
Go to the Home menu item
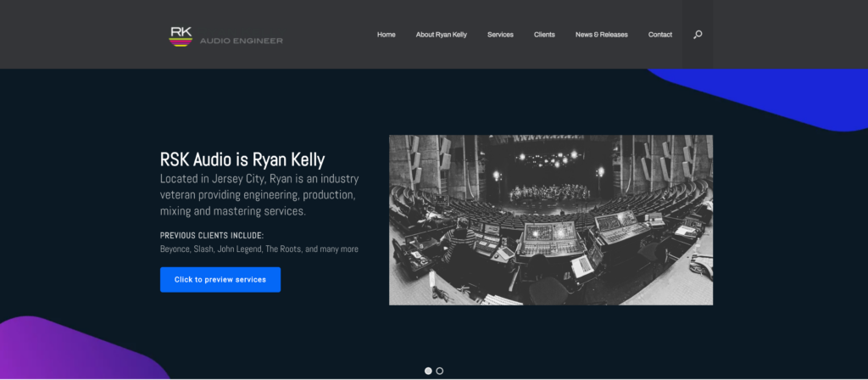tap(387, 34)
